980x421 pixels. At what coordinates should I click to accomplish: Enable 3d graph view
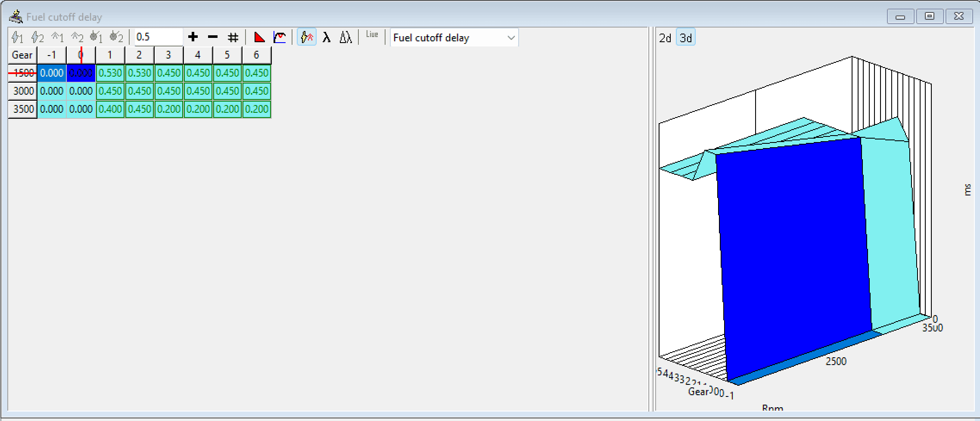(685, 37)
